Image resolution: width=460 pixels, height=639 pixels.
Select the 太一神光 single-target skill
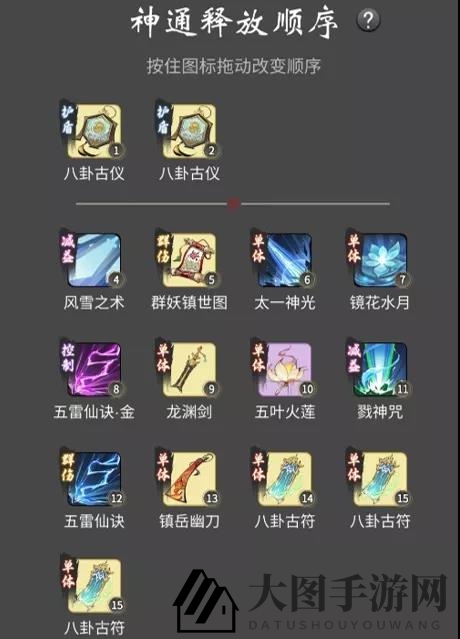[x=284, y=260]
